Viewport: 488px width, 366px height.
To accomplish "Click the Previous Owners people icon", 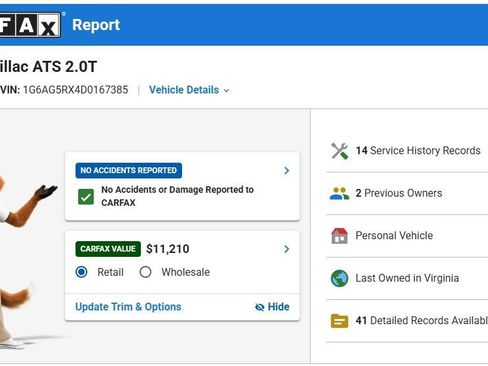I will (339, 193).
